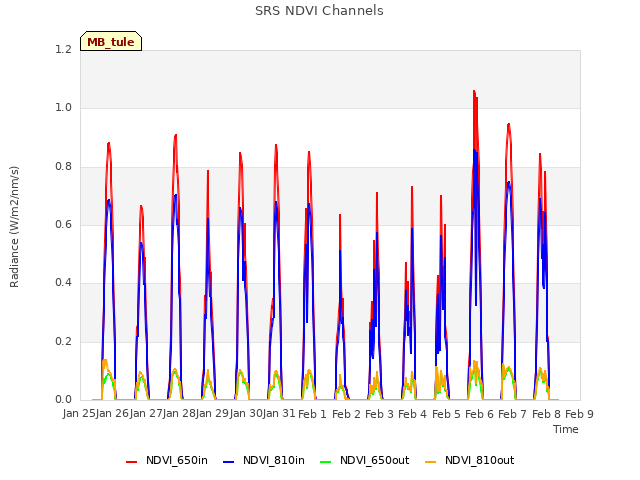Toggle the NDVI_810out legend entry
Screen dimensions: 640x480
point(469,461)
